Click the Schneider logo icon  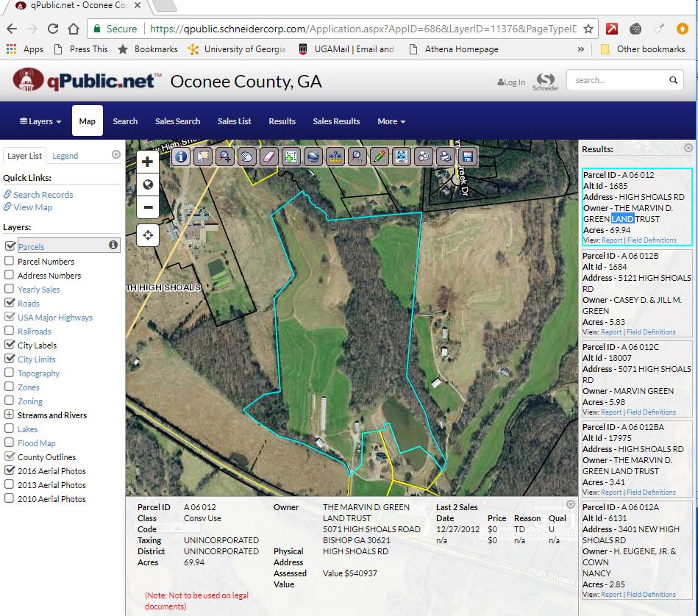click(546, 82)
